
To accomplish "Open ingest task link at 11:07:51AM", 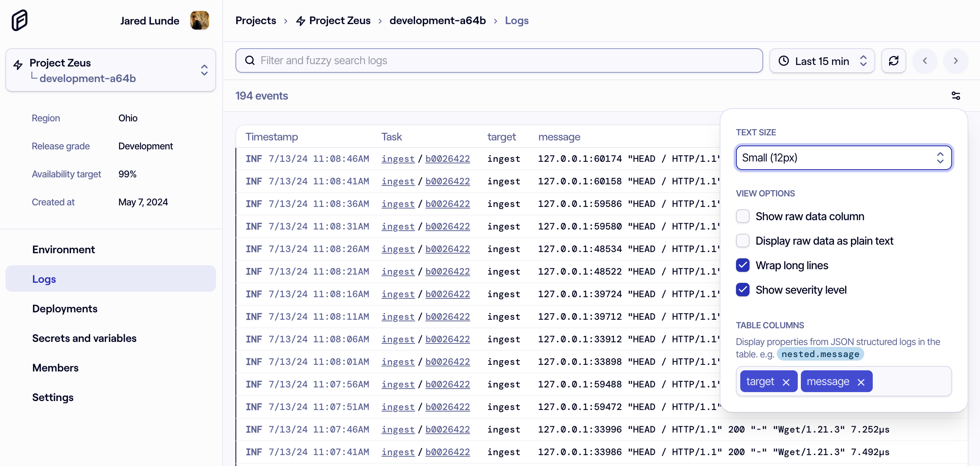I will [398, 407].
